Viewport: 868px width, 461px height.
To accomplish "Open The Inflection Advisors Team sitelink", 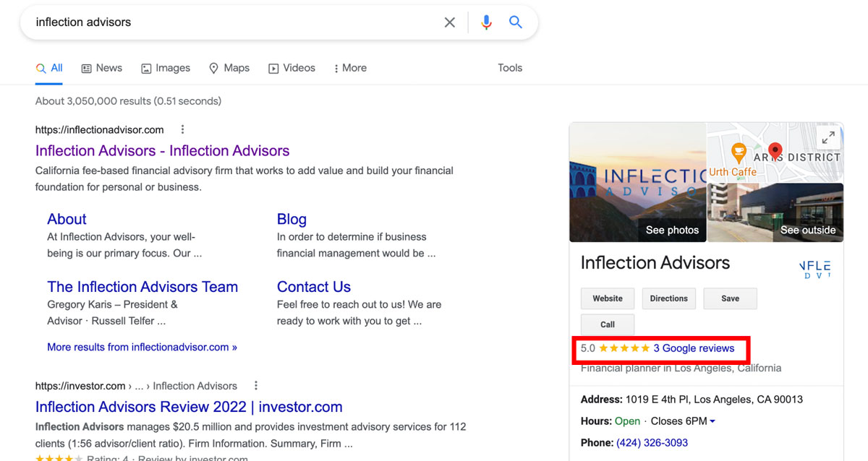I will (x=142, y=287).
